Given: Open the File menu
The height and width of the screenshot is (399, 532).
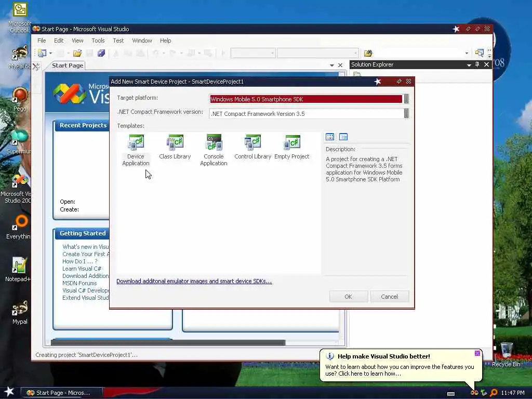Looking at the screenshot, I should (42, 41).
